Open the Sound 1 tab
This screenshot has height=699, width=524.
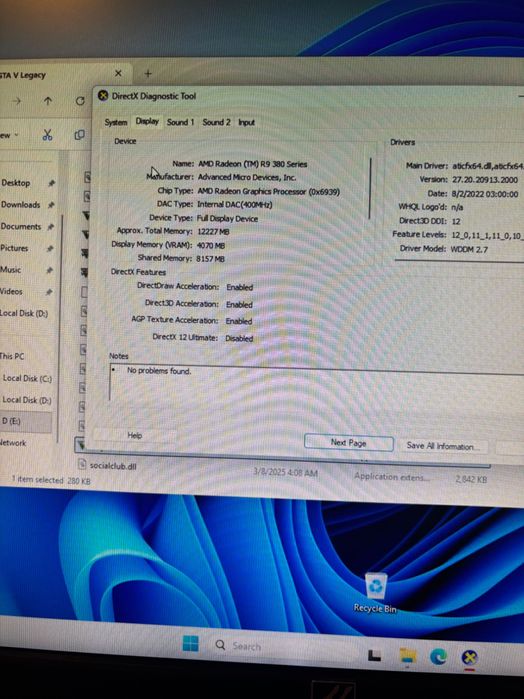[180, 122]
